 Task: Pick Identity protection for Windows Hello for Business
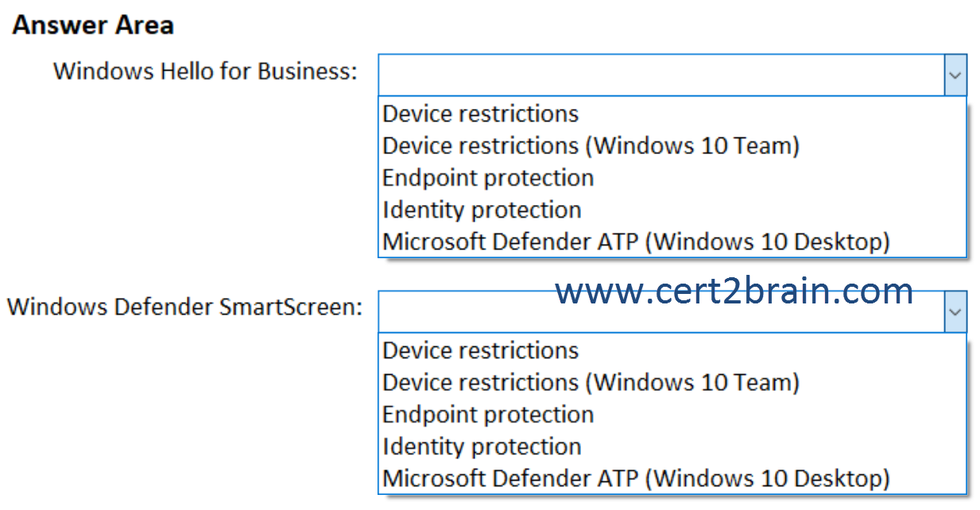coord(482,210)
